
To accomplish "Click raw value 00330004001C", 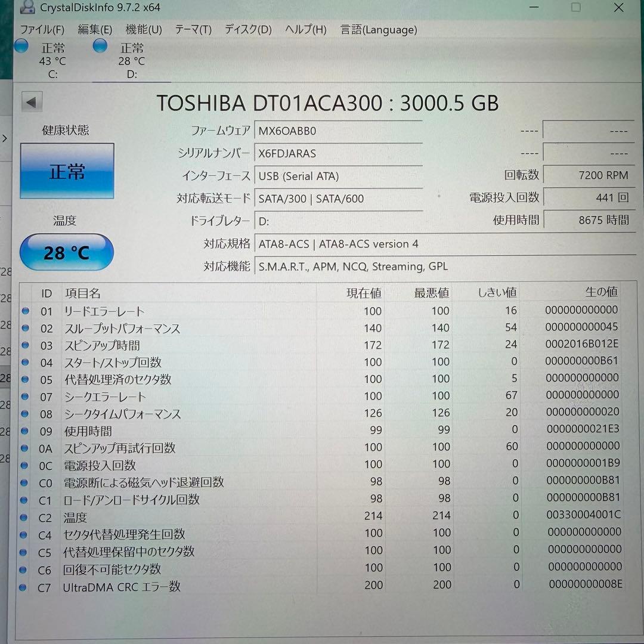I will [x=584, y=514].
